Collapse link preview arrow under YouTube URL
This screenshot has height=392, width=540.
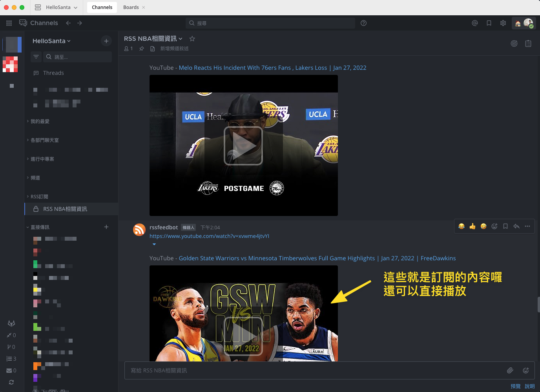(154, 244)
